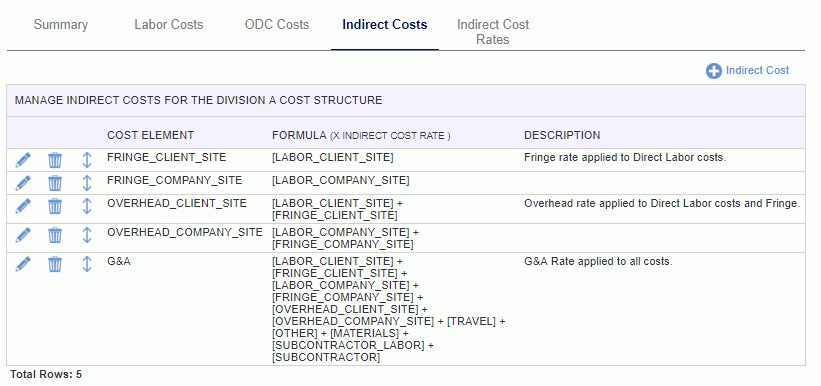This screenshot has height=386, width=821.
Task: Edit the OVERHEAD_COMPANY_SITE row
Action: pos(23,235)
